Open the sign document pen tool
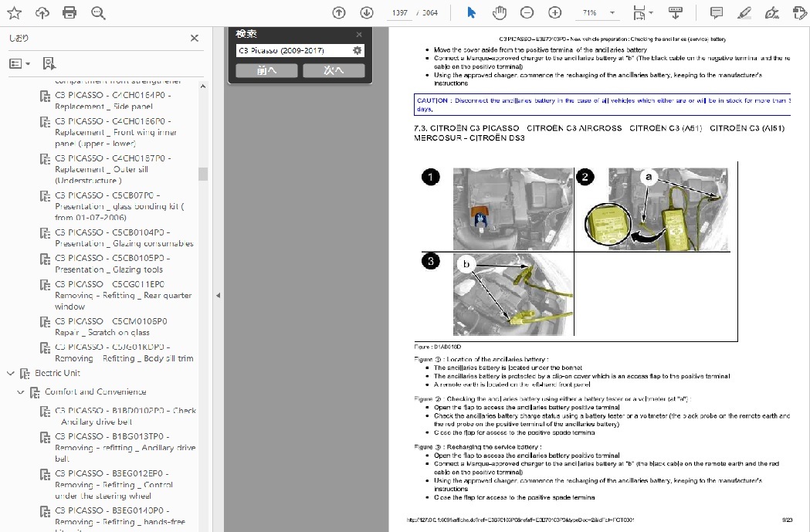The image size is (810, 532). 771,13
